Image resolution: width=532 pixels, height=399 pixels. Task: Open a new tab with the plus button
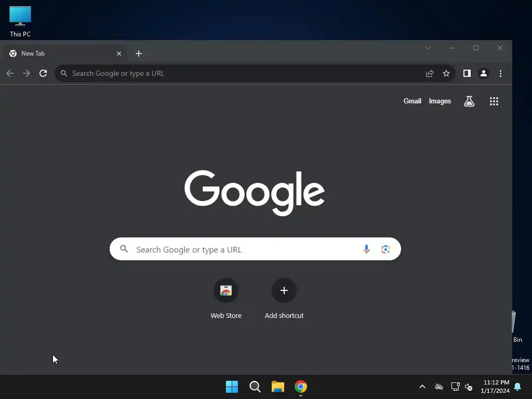[138, 54]
